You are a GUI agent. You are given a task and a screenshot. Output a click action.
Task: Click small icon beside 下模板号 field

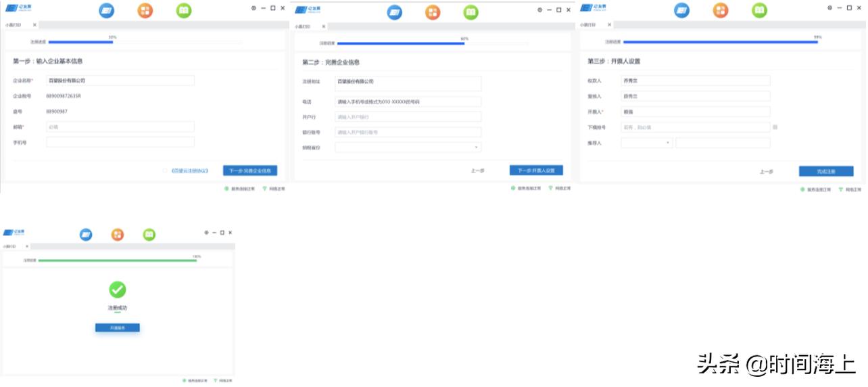click(x=775, y=127)
